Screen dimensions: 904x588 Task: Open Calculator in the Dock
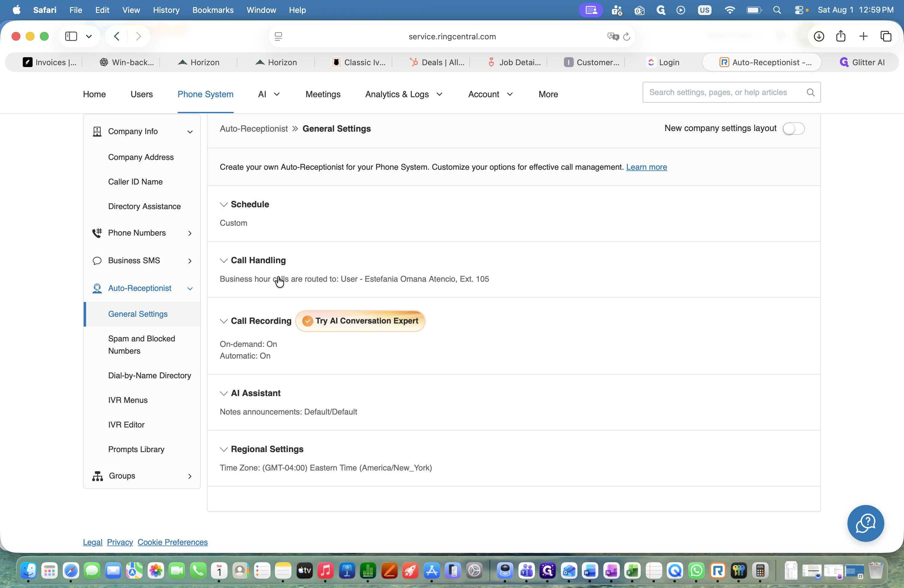760,570
